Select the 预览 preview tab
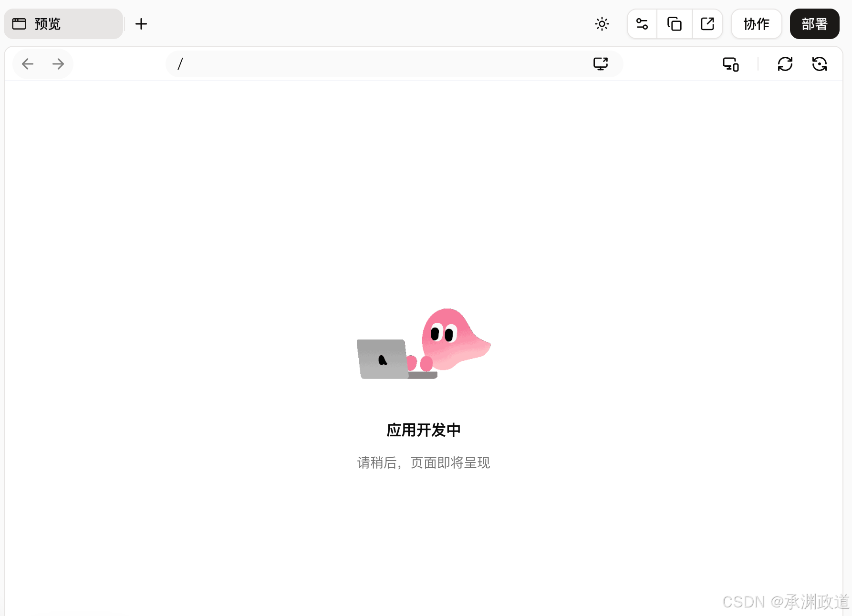852x616 pixels. (63, 24)
